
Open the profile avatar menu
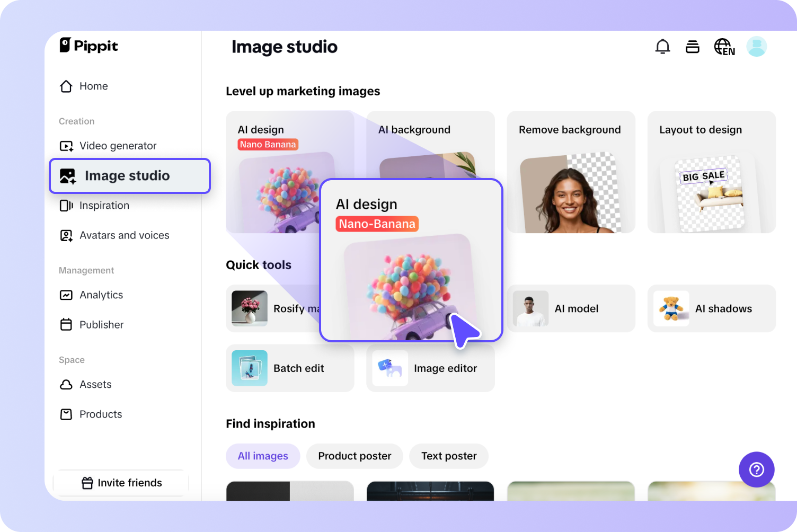coord(757,47)
